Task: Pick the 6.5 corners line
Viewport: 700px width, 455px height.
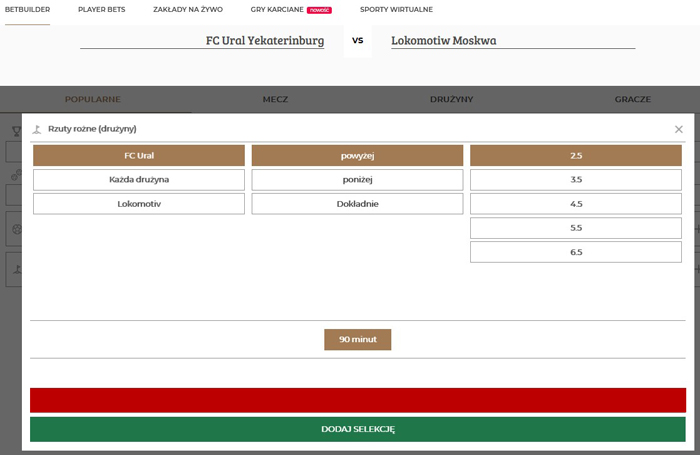Action: pyautogui.click(x=576, y=252)
